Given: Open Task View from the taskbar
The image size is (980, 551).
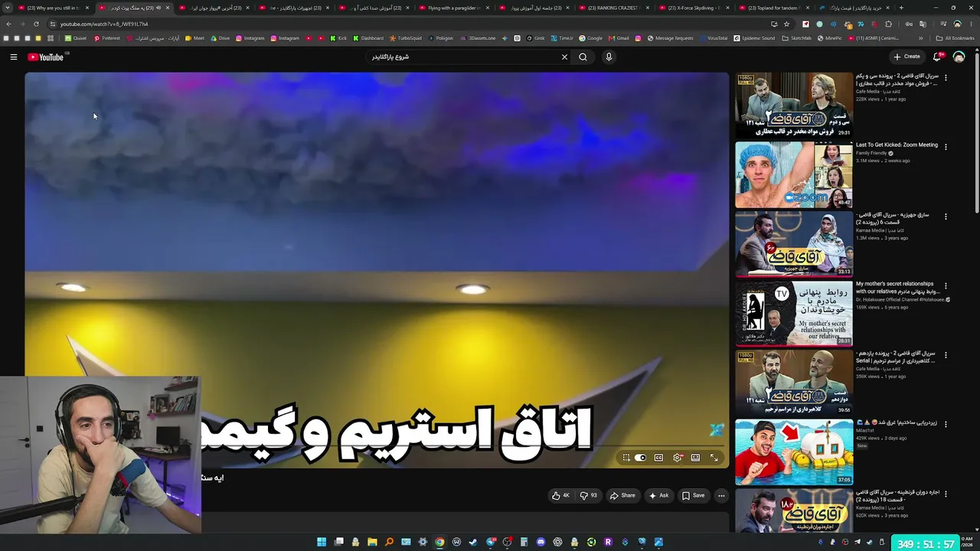Looking at the screenshot, I should [338, 542].
